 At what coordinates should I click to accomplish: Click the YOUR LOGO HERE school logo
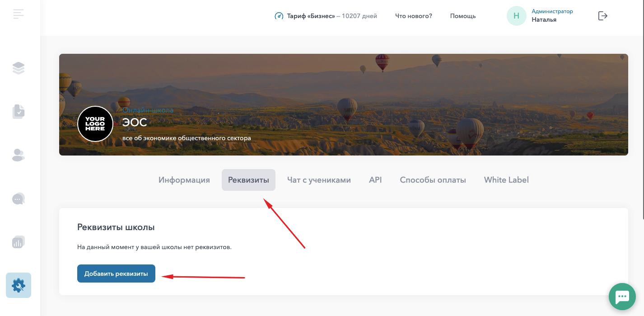[x=95, y=124]
